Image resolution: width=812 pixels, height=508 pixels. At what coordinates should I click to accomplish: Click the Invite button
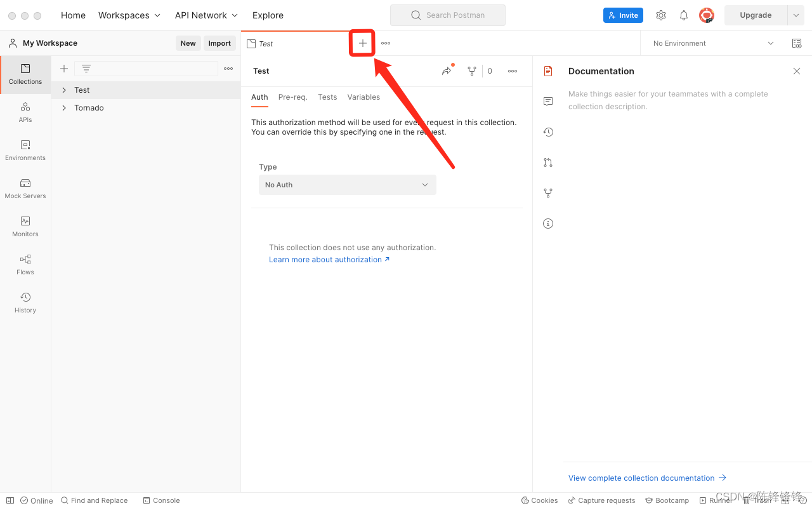pos(623,15)
